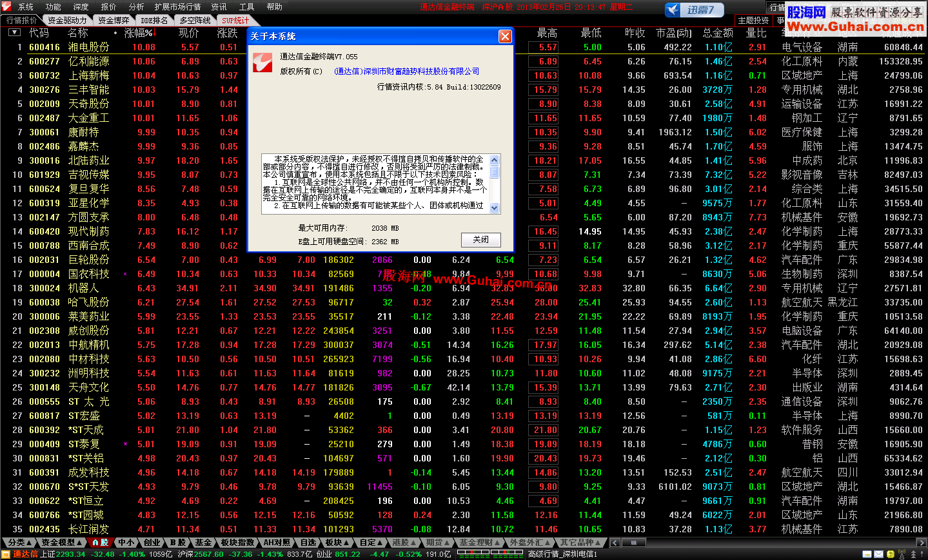Screen dimensions: 928x560
Task: Switch to the 资金博弈 tab
Action: pos(114,21)
